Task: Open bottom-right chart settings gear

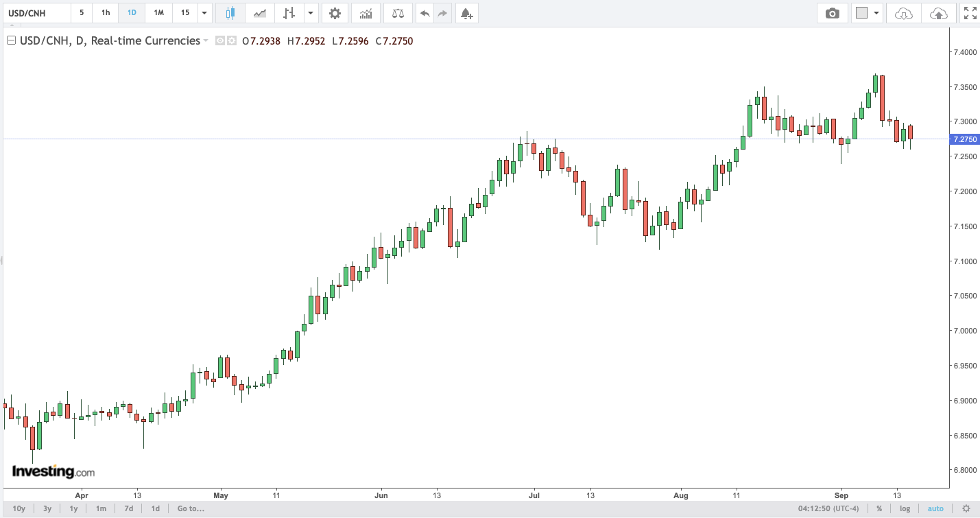Action: point(966,508)
